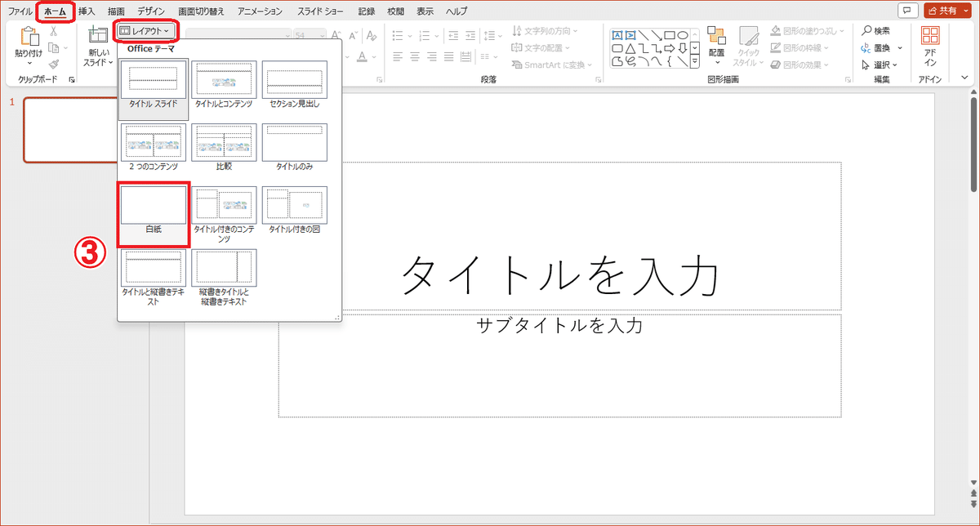Viewport: 980px width, 526px height.
Task: Open the Share (共有) dropdown arrow
Action: point(967,11)
